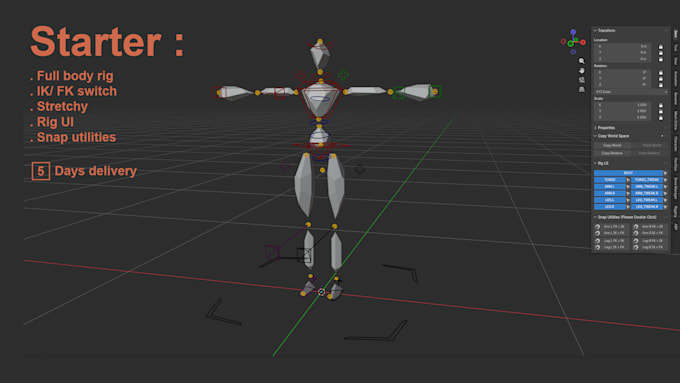Switch perspective/orthographic with the grid icon

coord(582,89)
